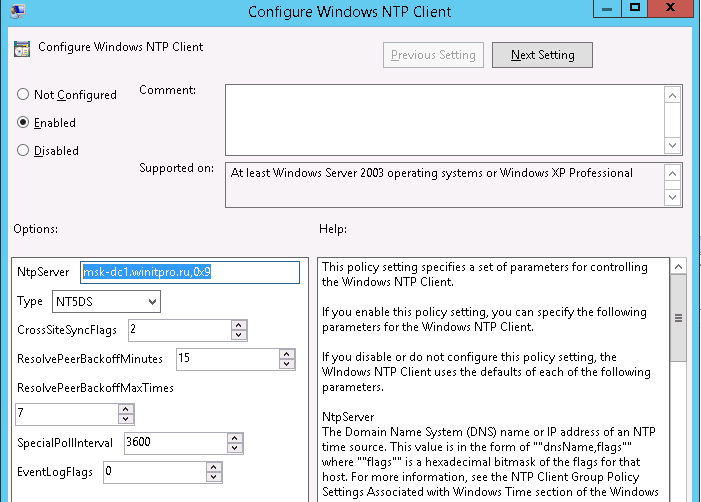
Task: Click the ResolvePeerBackoffMinutes value field
Action: (x=228, y=359)
